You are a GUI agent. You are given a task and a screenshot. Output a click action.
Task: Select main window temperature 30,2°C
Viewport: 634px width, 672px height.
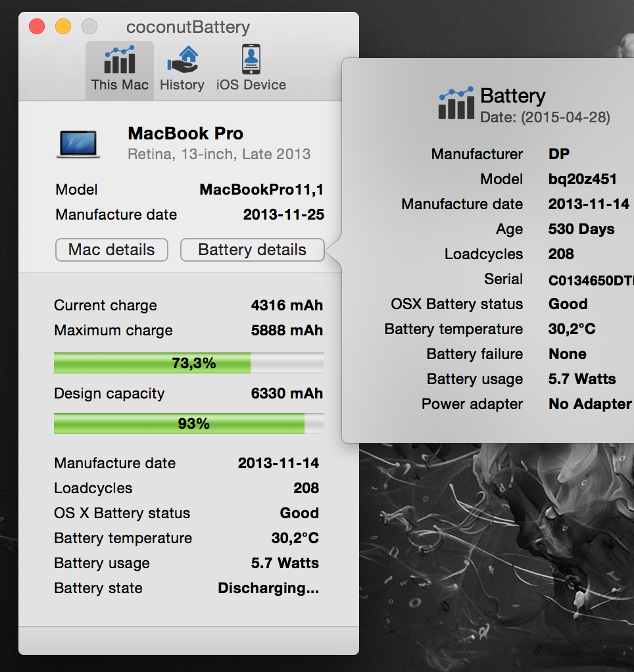tap(295, 538)
